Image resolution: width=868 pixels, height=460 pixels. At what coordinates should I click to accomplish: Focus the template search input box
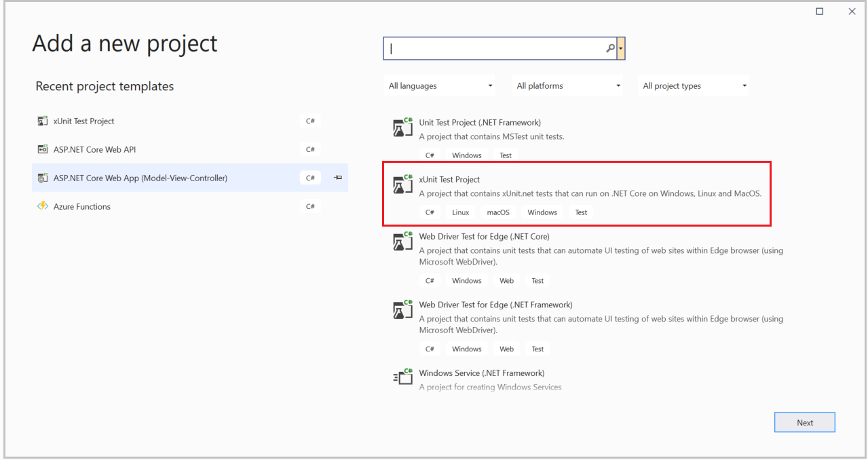tap(495, 48)
